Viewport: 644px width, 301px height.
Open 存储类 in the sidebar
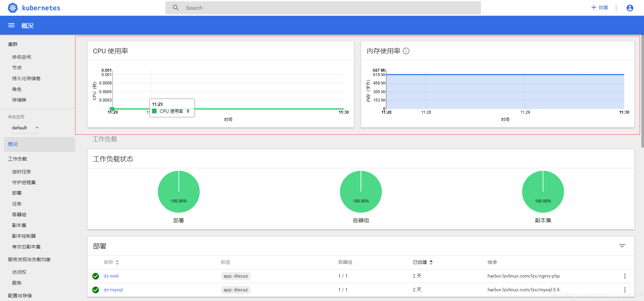point(19,100)
